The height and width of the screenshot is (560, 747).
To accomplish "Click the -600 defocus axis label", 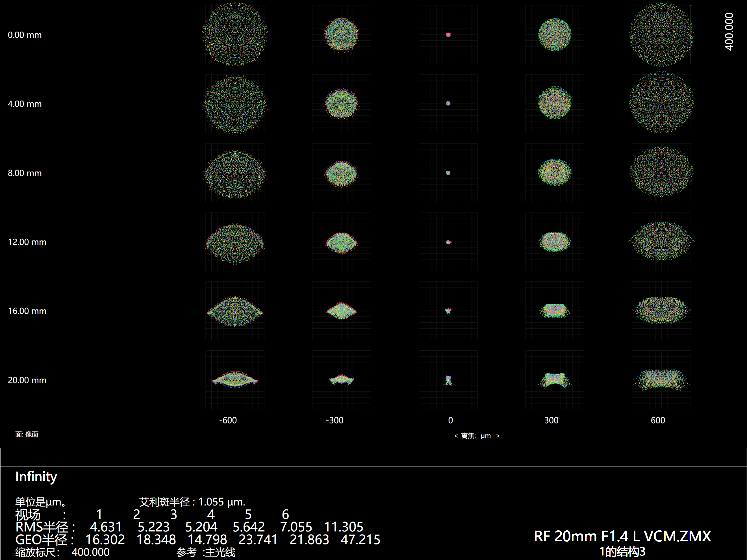I will coord(228,420).
